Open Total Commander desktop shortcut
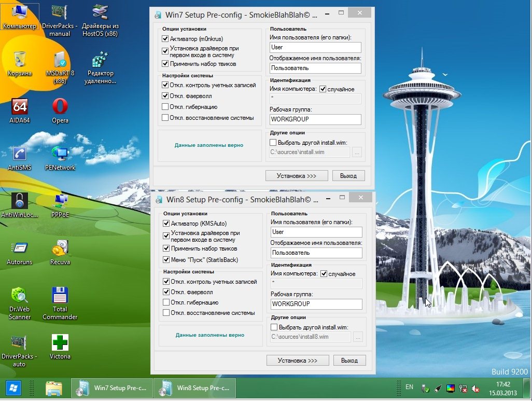532x401 pixels. pos(60,296)
